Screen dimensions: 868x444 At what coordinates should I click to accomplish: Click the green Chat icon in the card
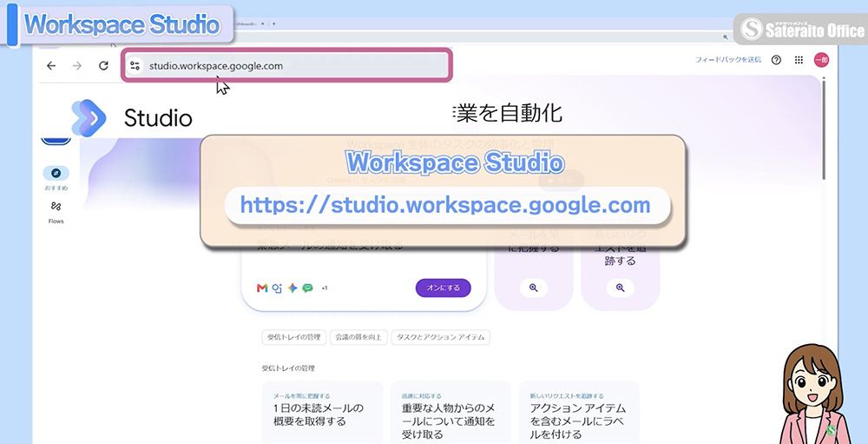coord(308,288)
